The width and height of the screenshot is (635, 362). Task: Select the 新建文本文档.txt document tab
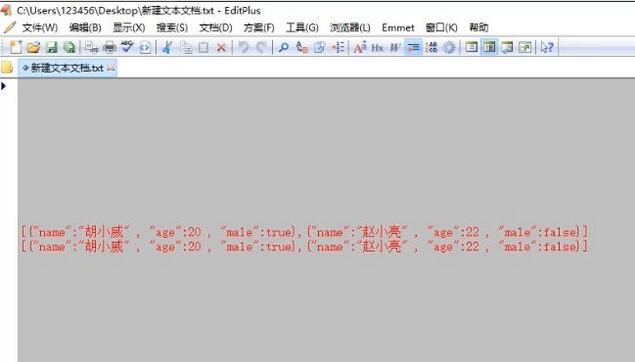(x=67, y=68)
